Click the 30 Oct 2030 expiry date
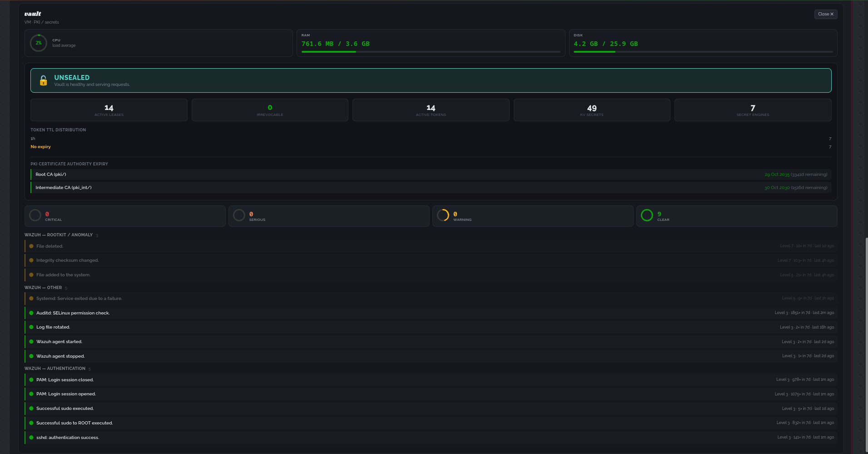This screenshot has width=868, height=454. click(x=777, y=188)
